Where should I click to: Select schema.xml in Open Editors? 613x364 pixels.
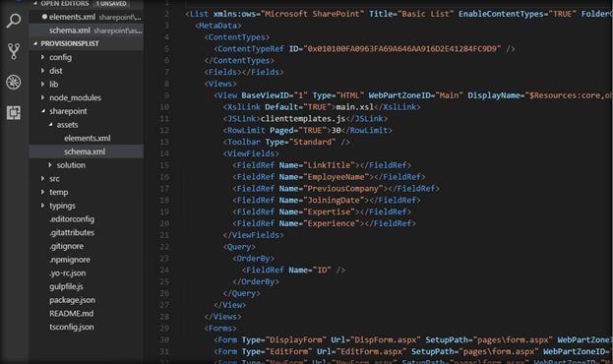[x=86, y=30]
